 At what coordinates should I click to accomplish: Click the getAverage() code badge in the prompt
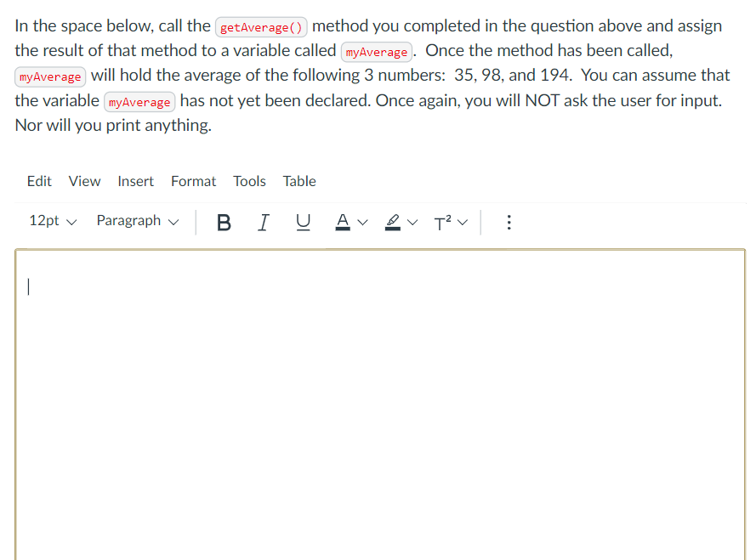click(x=260, y=26)
